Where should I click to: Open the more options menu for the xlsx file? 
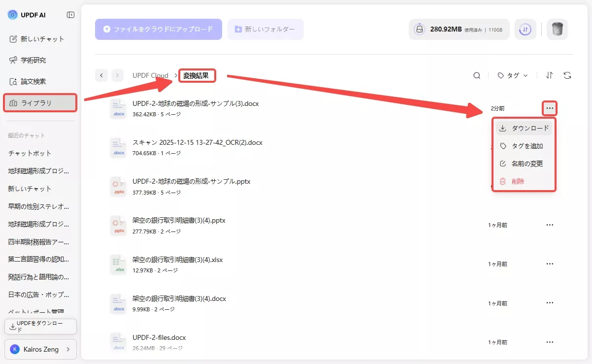[550, 264]
